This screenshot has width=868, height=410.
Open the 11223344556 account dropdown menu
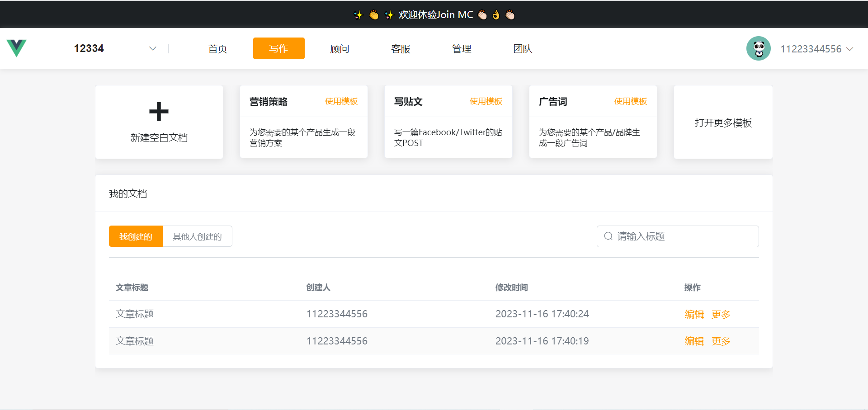pyautogui.click(x=849, y=49)
